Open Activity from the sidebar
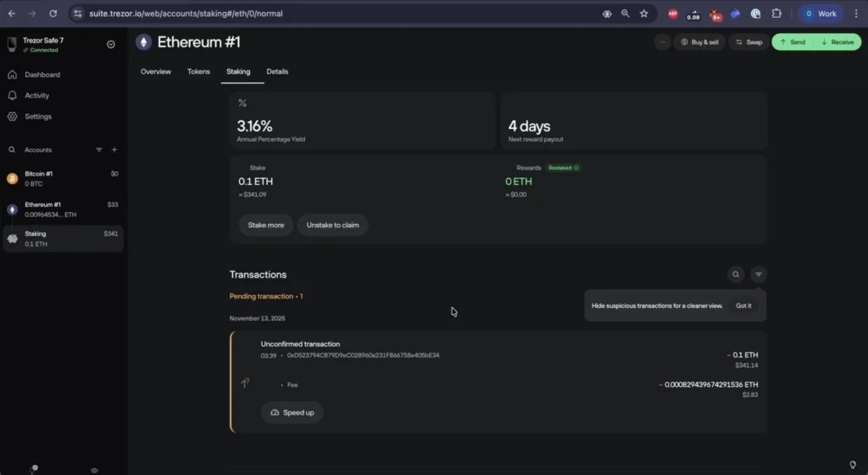This screenshot has height=475, width=868. pyautogui.click(x=36, y=96)
